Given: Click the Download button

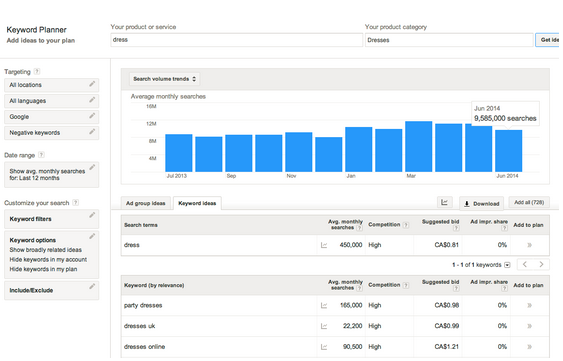Looking at the screenshot, I should (481, 204).
